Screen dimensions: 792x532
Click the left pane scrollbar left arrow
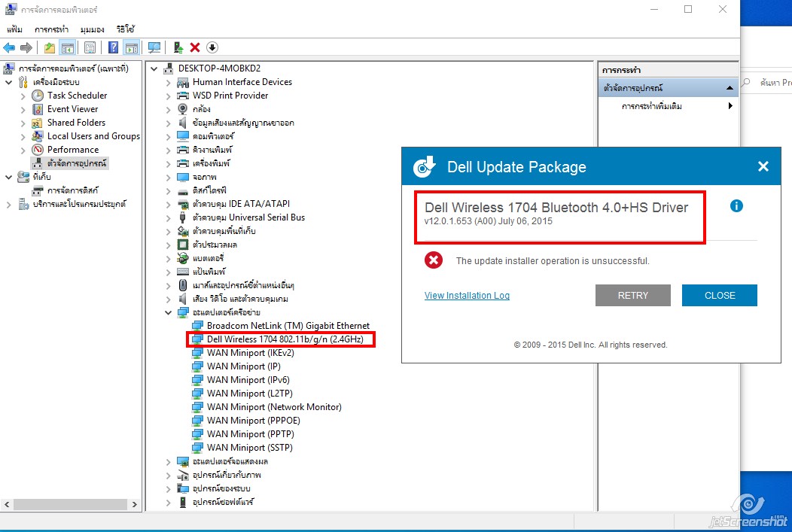tap(7, 504)
